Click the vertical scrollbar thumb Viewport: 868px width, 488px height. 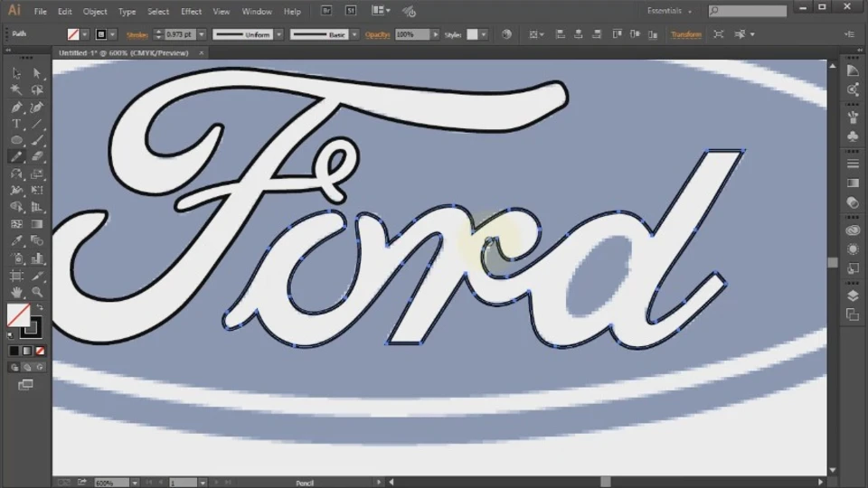pyautogui.click(x=833, y=262)
